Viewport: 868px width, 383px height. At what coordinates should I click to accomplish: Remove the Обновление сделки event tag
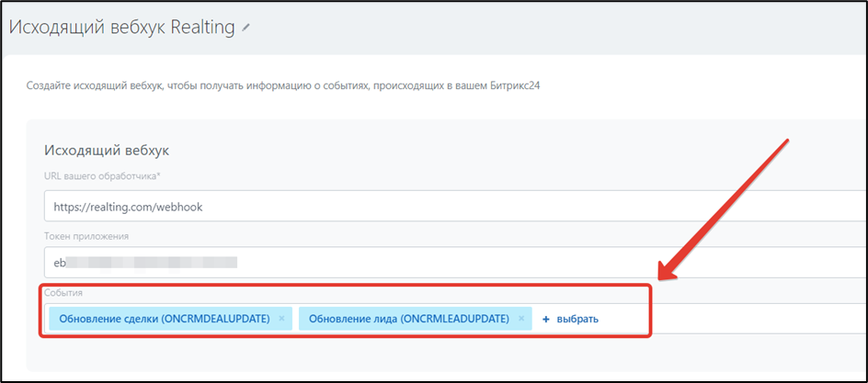pyautogui.click(x=281, y=319)
